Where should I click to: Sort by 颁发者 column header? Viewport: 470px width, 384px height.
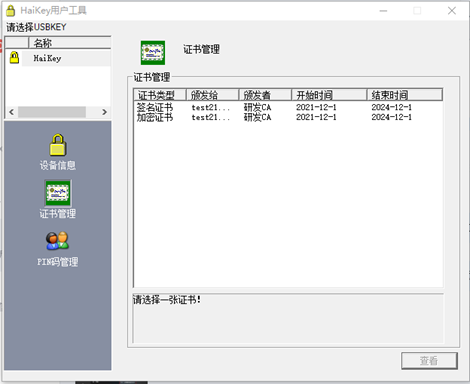[x=265, y=95]
